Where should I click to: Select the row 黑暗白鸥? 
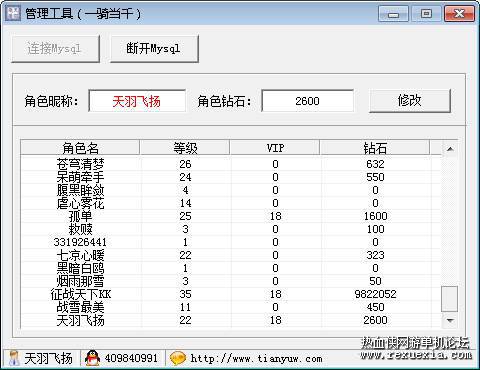(231, 268)
